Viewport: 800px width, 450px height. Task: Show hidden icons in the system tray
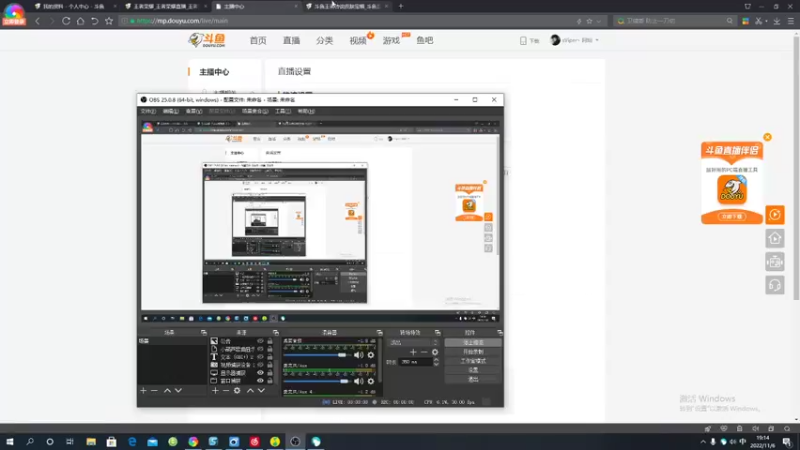pos(703,442)
